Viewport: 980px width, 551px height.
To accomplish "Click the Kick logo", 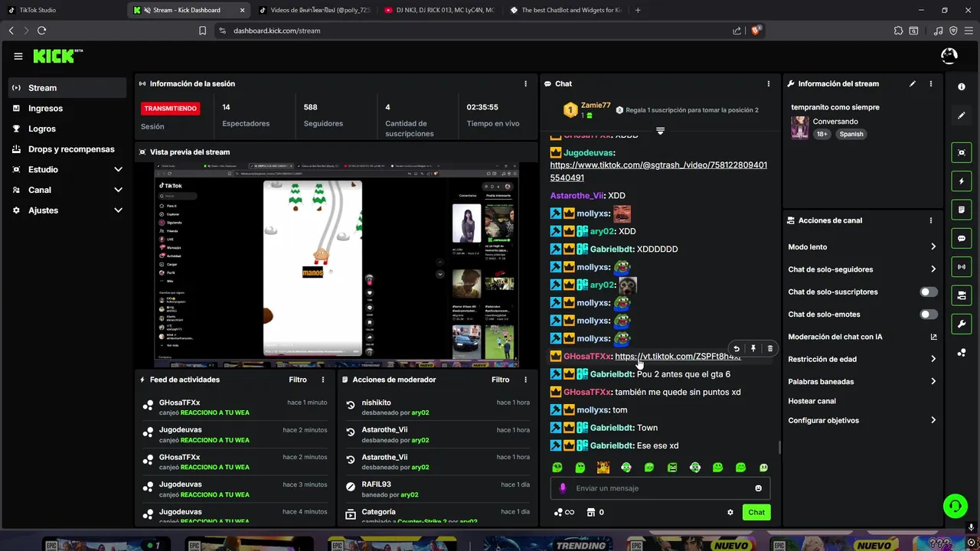I will click(x=57, y=56).
